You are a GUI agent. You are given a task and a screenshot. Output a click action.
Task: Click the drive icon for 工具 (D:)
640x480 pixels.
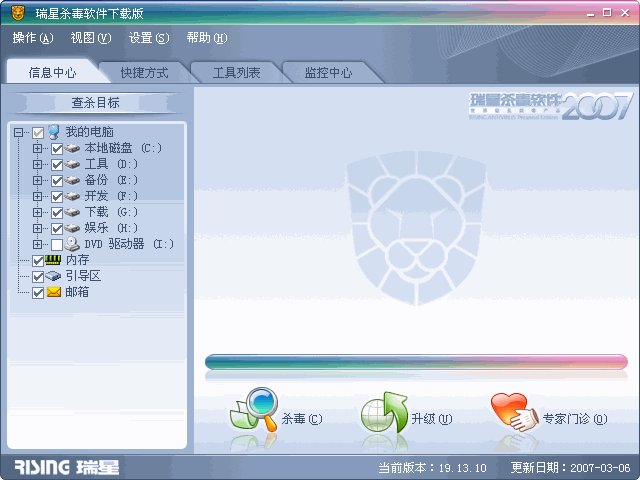72,164
